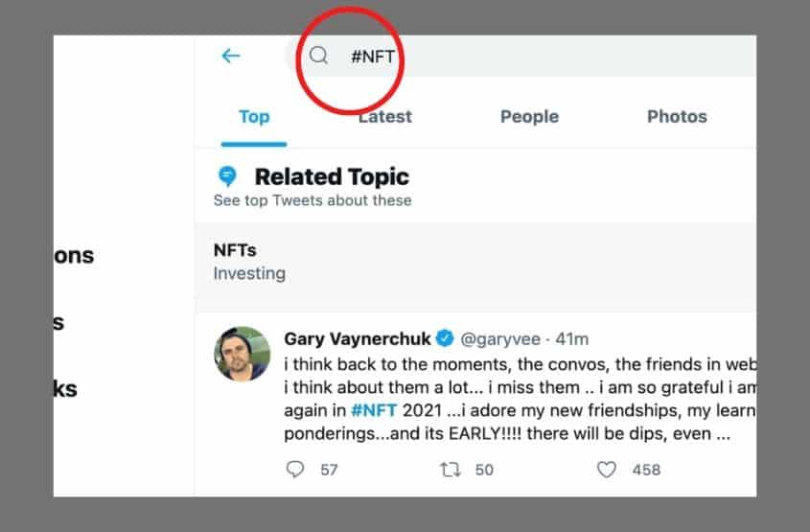Go to the Photos tab

(x=677, y=117)
